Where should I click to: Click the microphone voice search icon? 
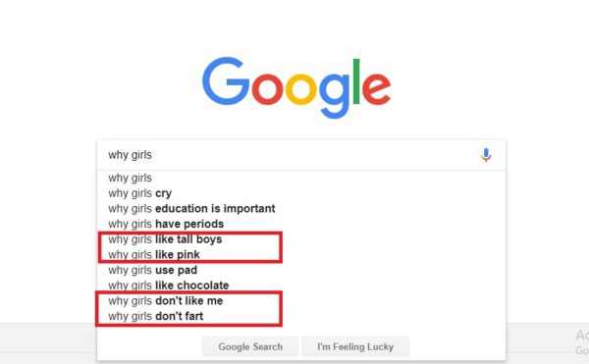pyautogui.click(x=486, y=155)
